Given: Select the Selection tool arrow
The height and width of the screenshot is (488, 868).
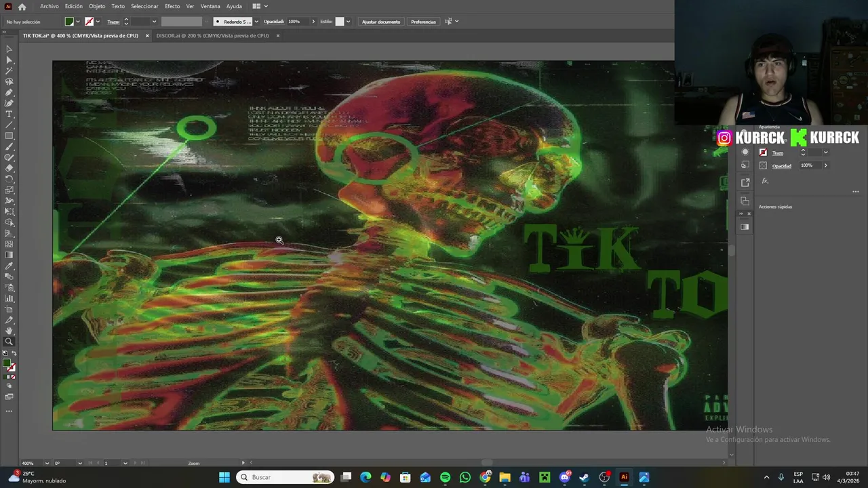Looking at the screenshot, I should pyautogui.click(x=9, y=49).
